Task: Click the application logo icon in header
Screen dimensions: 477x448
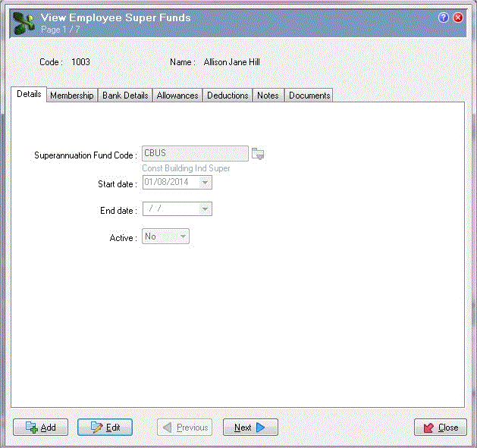Action: pos(24,22)
